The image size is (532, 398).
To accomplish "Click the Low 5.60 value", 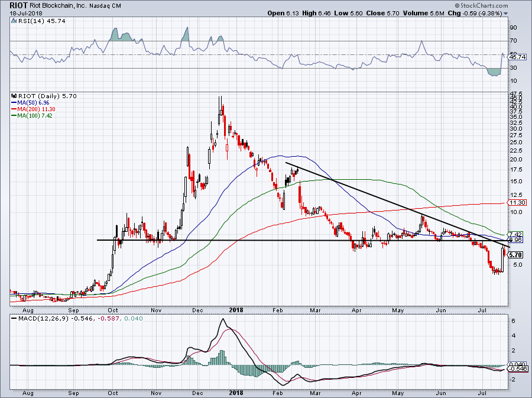I will (x=348, y=13).
